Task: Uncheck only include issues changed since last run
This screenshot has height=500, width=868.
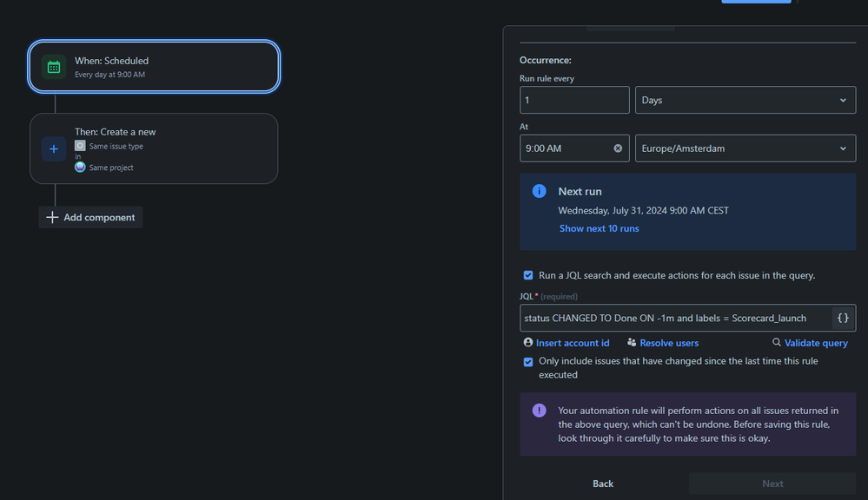Action: tap(527, 361)
